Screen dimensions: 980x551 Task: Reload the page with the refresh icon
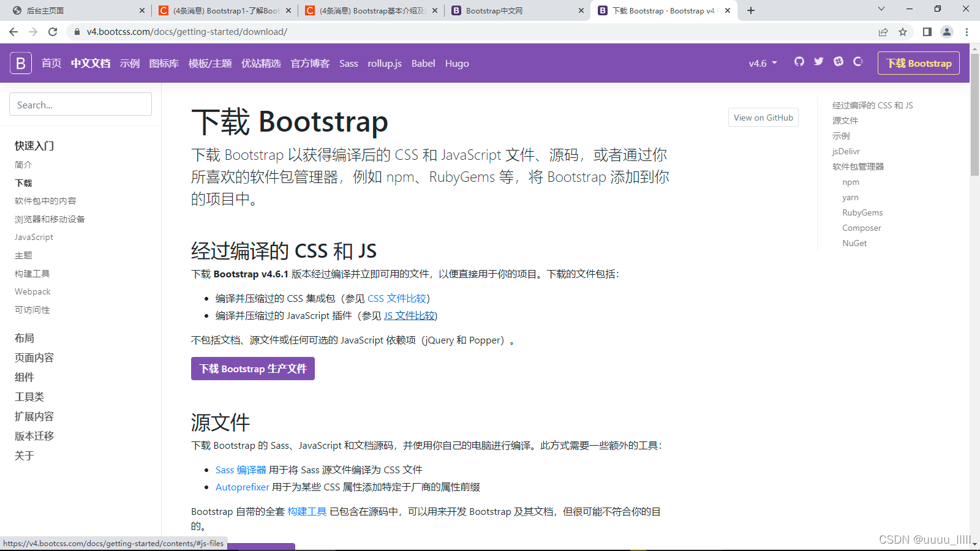(53, 32)
